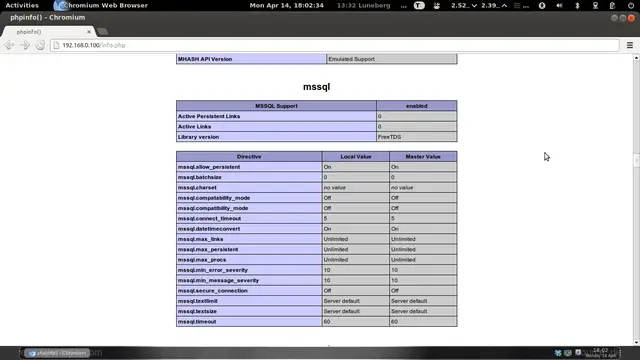
Task: Click the local value 60 of mssql.timeout
Action: click(327, 322)
